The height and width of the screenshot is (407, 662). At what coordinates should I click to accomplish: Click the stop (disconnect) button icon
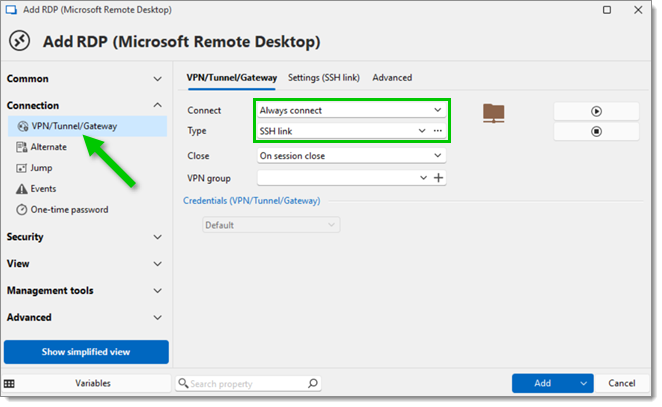[x=596, y=132]
